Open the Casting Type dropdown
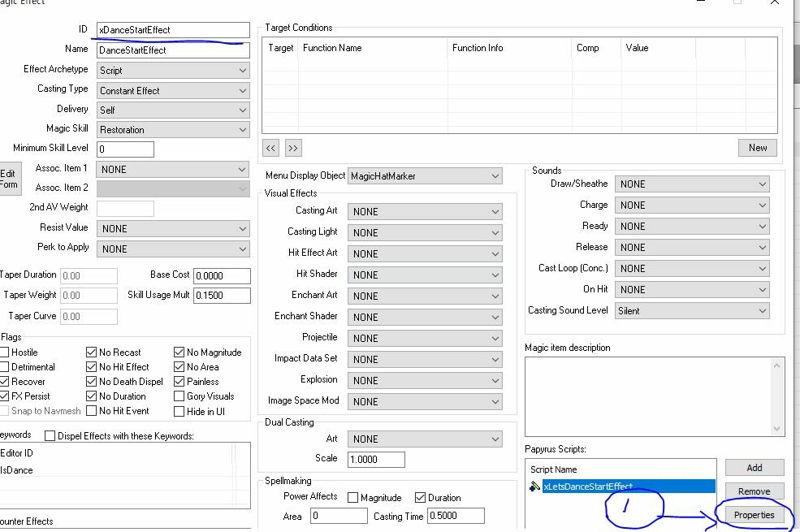 click(x=173, y=91)
